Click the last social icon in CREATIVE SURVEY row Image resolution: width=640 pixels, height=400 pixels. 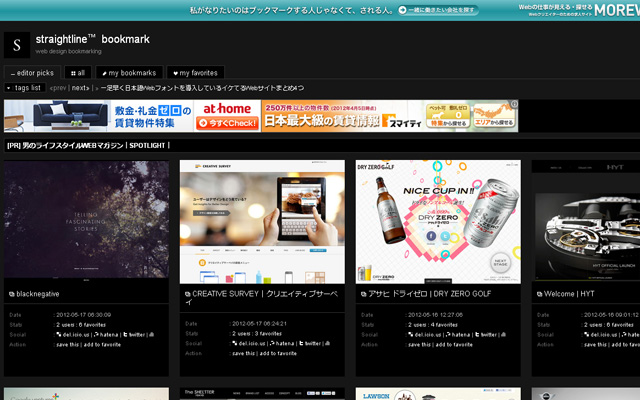click(328, 344)
